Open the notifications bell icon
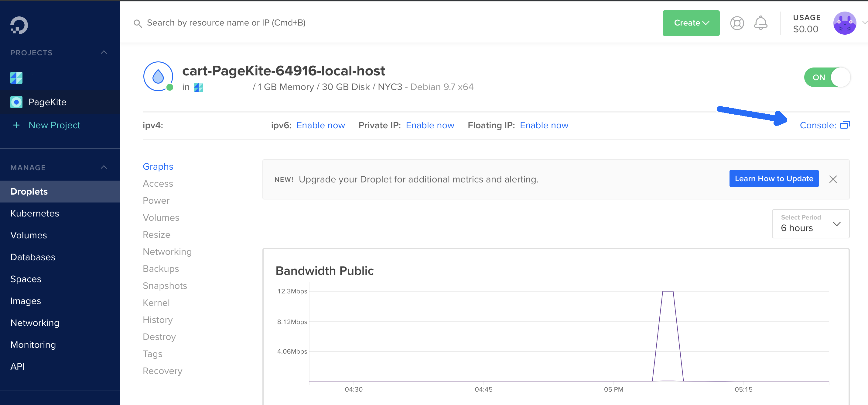The width and height of the screenshot is (868, 405). [760, 23]
